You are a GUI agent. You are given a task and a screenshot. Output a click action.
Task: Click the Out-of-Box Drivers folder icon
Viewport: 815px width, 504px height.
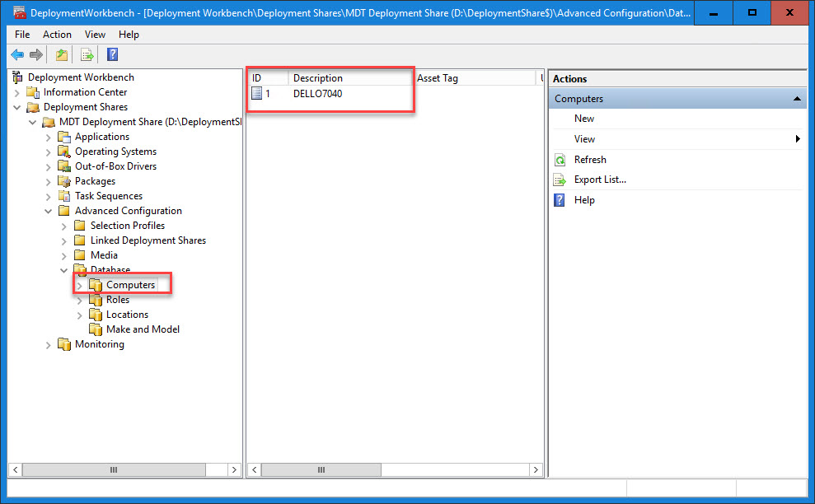(x=64, y=166)
